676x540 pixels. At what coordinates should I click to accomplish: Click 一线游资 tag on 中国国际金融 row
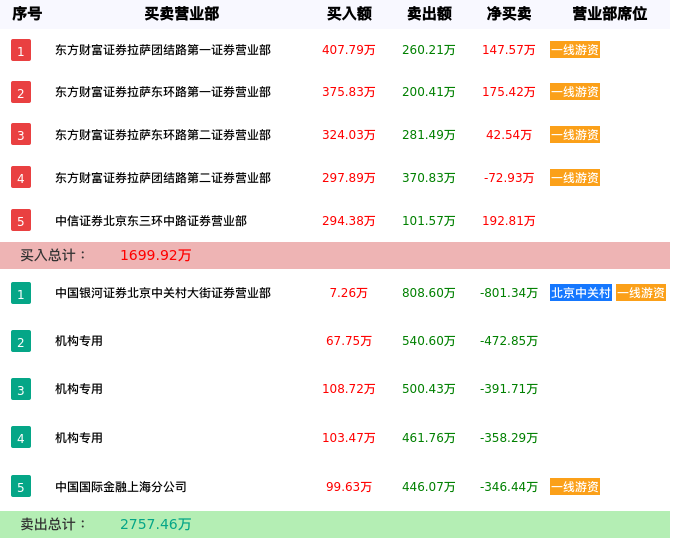(575, 487)
